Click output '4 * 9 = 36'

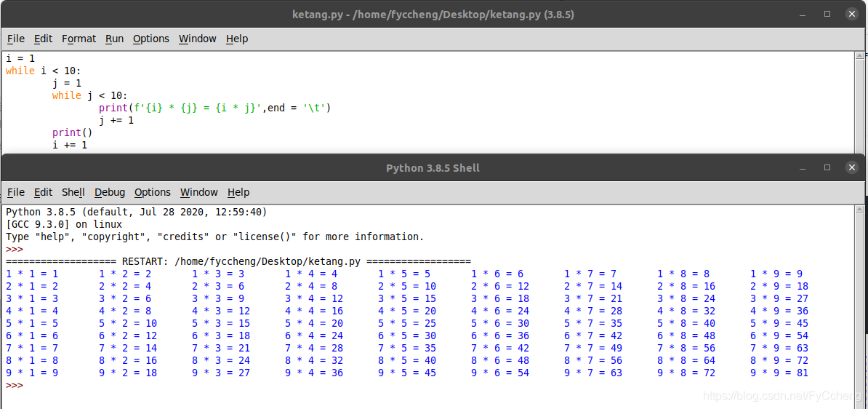779,311
